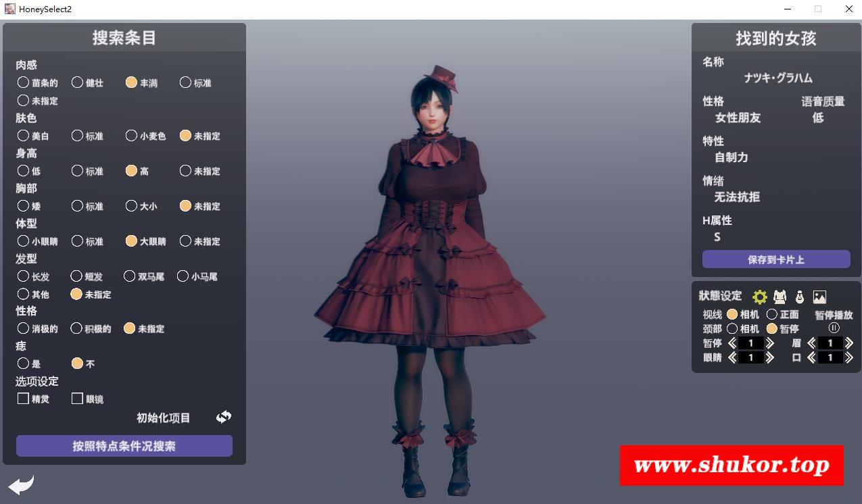Viewport: 862px width, 504px height.
Task: Select 积极的 under 性格
Action: click(76, 328)
